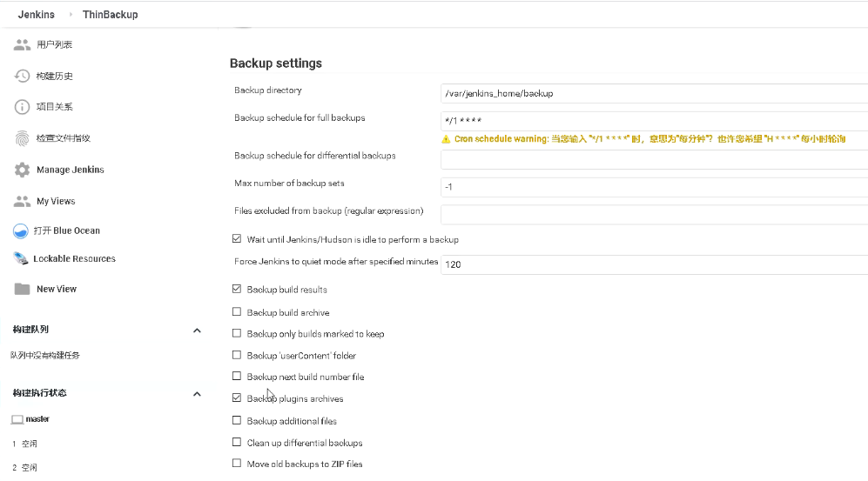Toggle Backup build results checkbox
Viewport: 868px width, 481px height.
click(x=237, y=289)
